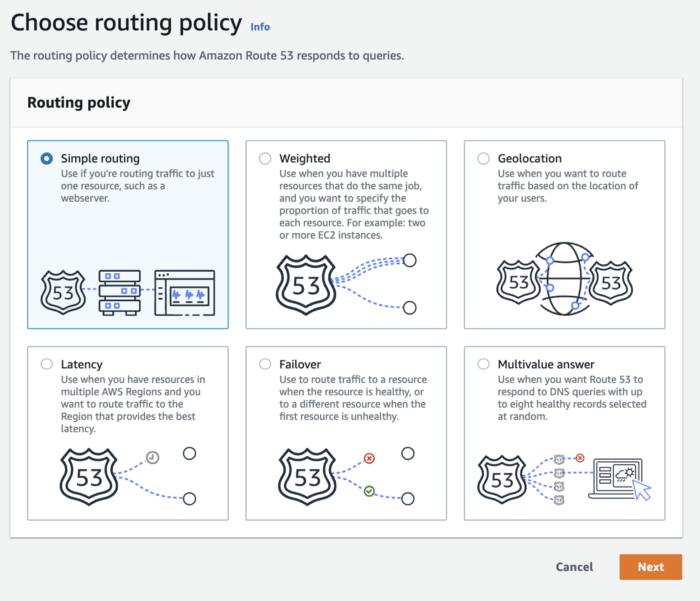Click the clock icon in Latency illustration
700x601 pixels.
click(152, 457)
